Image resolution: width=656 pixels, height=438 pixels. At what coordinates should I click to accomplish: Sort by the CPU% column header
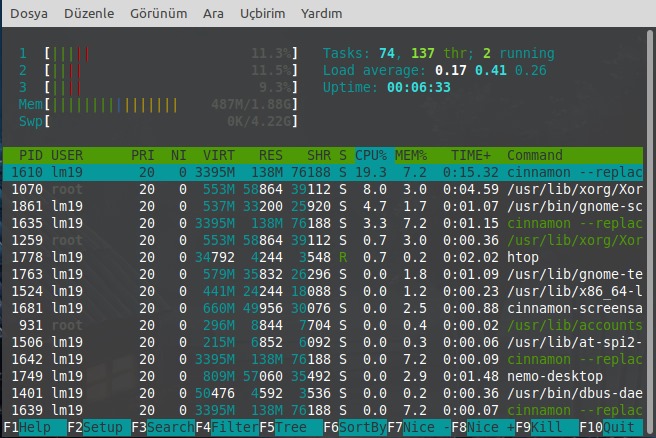pyautogui.click(x=371, y=155)
